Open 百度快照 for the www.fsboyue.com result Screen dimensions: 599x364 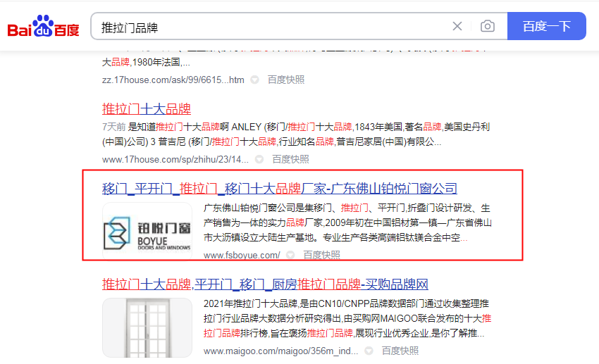322,255
